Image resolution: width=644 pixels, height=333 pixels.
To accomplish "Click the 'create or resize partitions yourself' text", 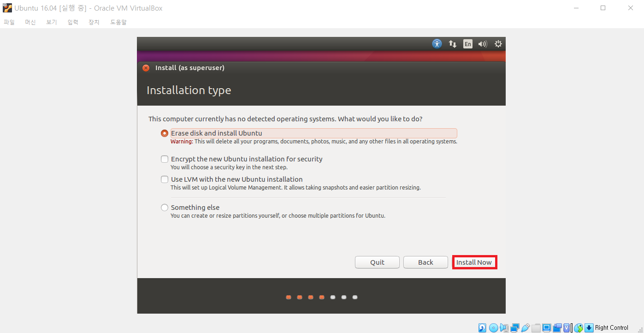I will point(278,215).
